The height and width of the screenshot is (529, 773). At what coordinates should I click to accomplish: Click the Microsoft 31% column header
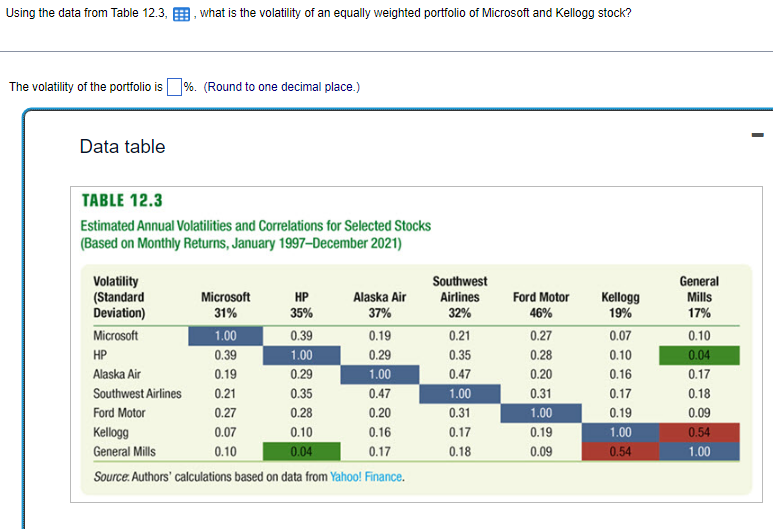225,305
